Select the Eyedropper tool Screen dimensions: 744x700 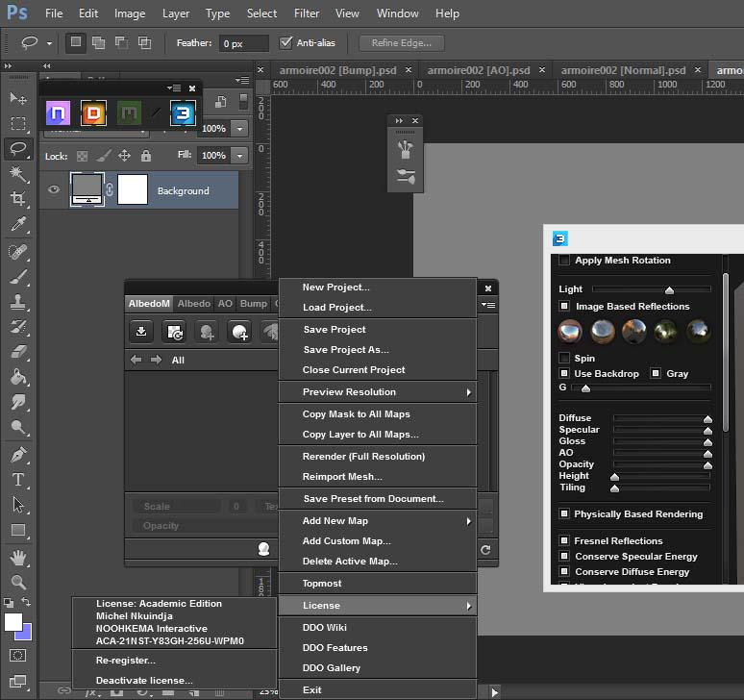click(x=18, y=223)
